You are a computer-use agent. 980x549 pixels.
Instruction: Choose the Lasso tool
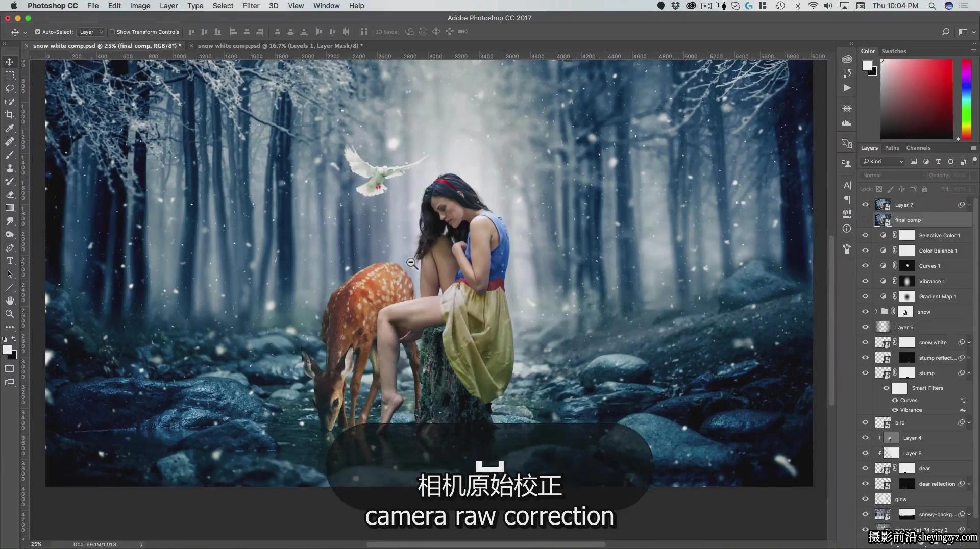point(10,88)
